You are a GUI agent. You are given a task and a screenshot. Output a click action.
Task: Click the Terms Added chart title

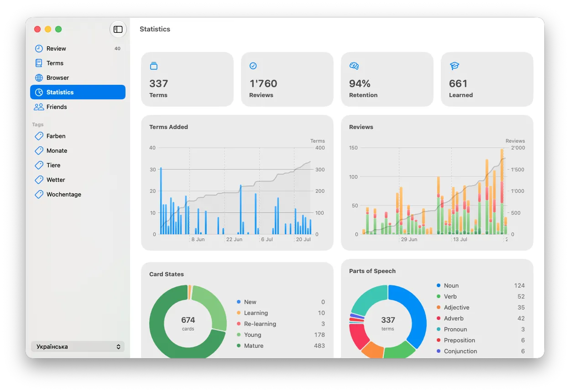coord(168,127)
